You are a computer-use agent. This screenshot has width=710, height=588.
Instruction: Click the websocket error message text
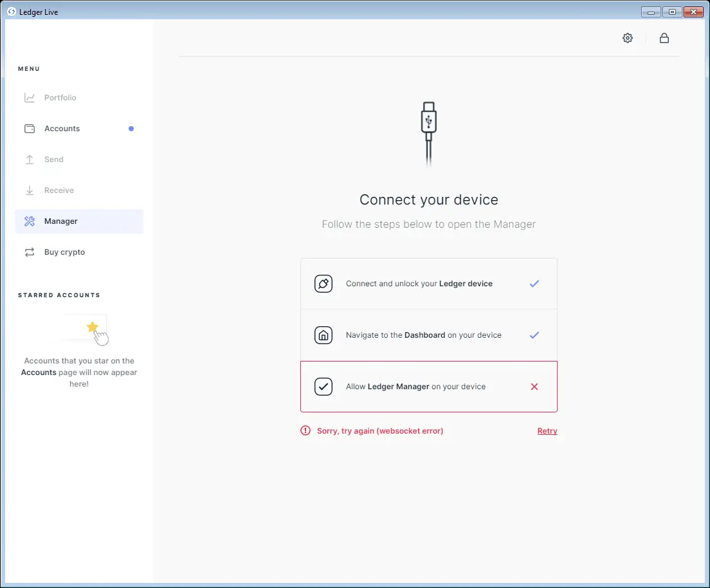click(380, 431)
